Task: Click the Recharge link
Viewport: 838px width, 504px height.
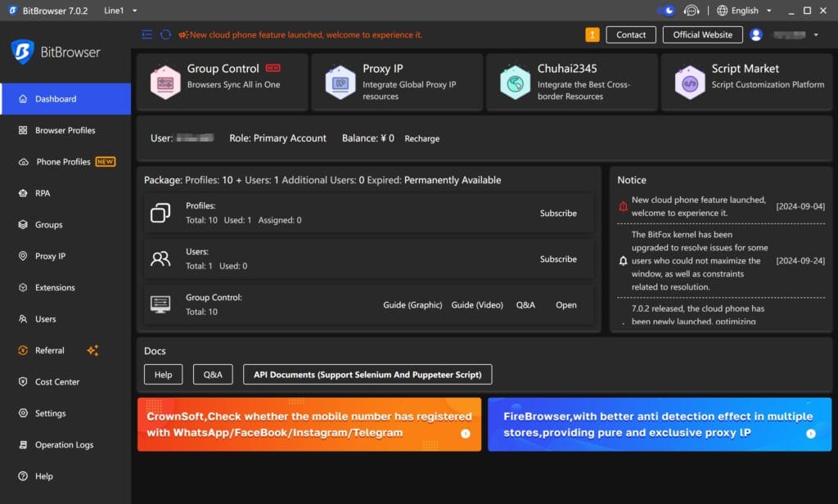Action: (x=422, y=138)
